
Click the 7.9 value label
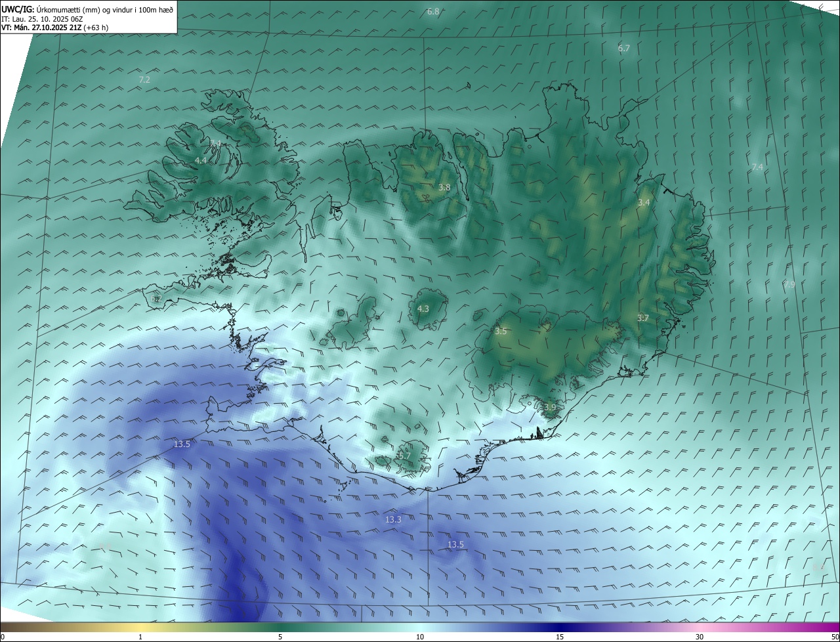coord(789,284)
